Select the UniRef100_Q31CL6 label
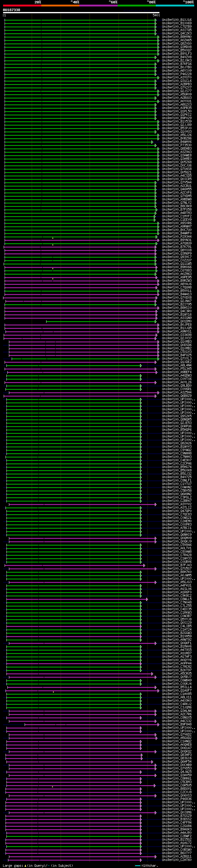The image size is (197, 868). pos(177,81)
